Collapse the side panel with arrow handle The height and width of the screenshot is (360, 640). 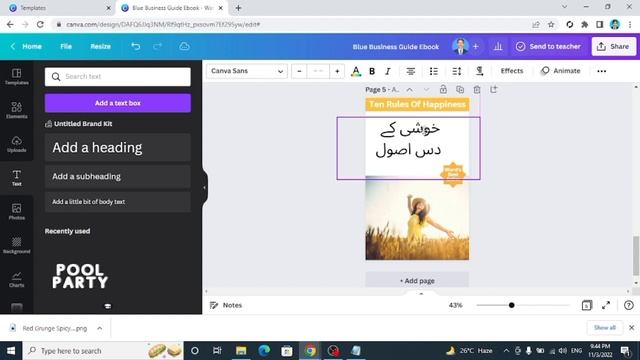click(x=204, y=188)
